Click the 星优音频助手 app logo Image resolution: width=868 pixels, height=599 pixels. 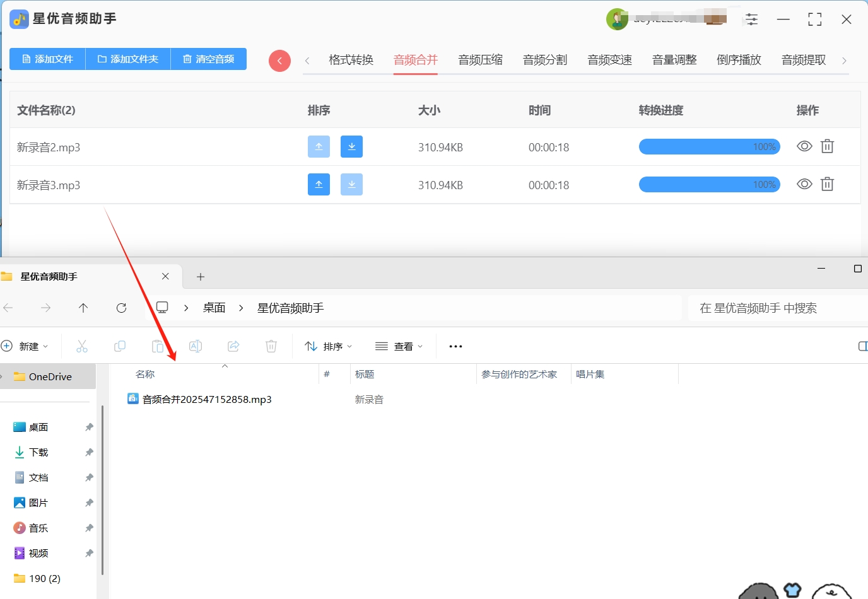pos(20,19)
